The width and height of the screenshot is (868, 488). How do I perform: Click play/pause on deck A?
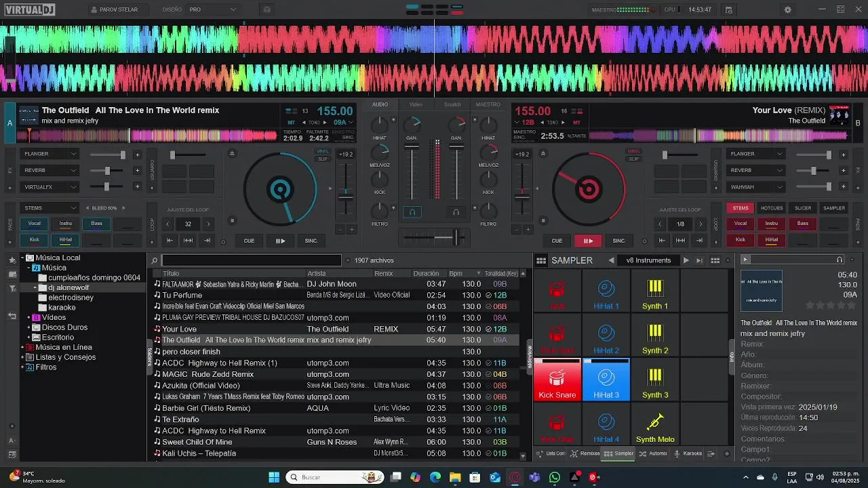point(280,241)
